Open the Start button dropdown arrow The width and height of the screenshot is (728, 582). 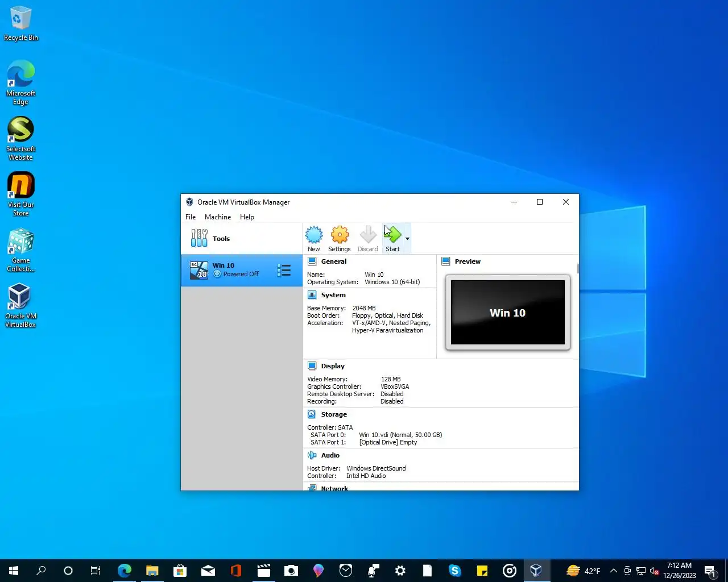pos(407,239)
